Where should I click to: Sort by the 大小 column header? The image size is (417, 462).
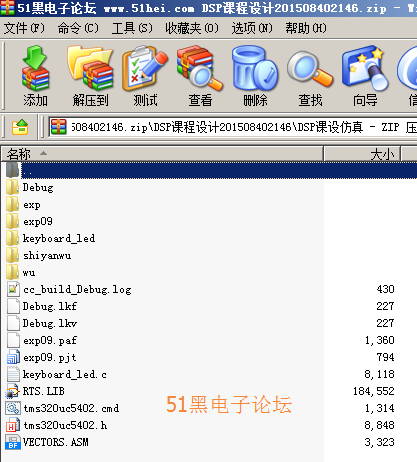click(362, 154)
